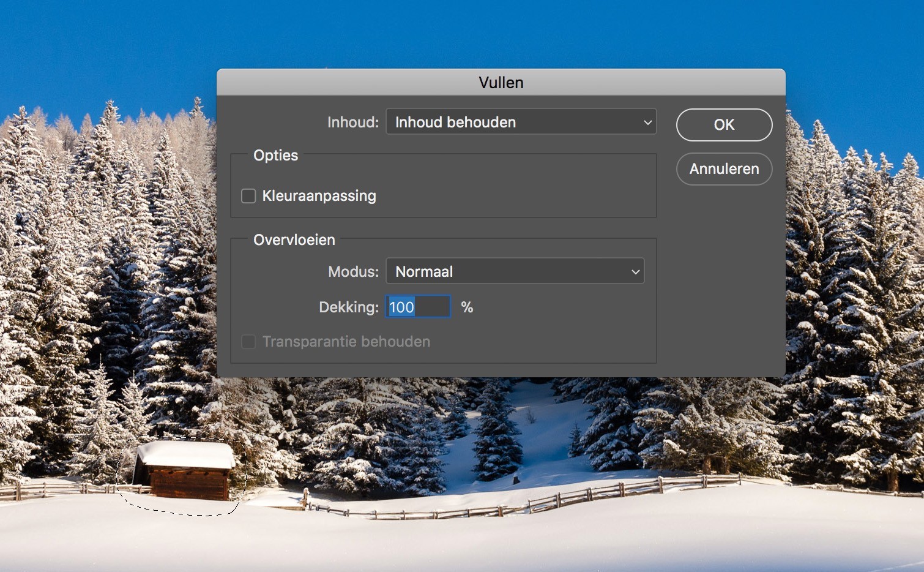The image size is (924, 572).
Task: Click the Inhoud field label
Action: [352, 122]
